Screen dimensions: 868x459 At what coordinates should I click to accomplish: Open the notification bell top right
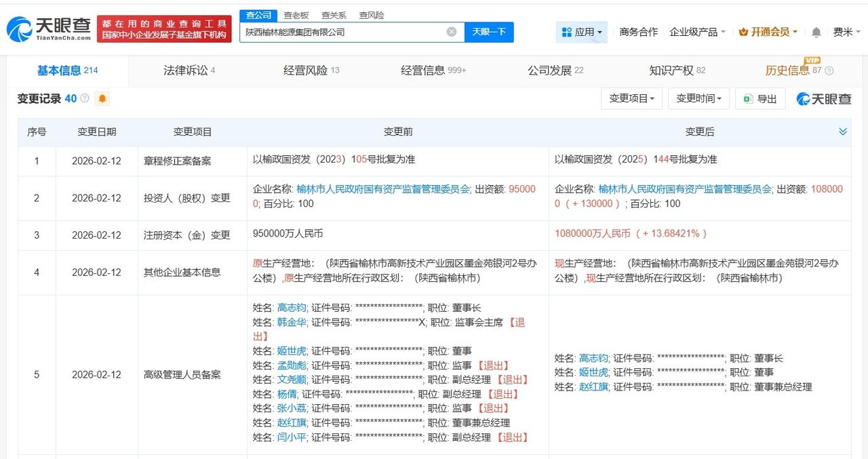click(x=816, y=31)
